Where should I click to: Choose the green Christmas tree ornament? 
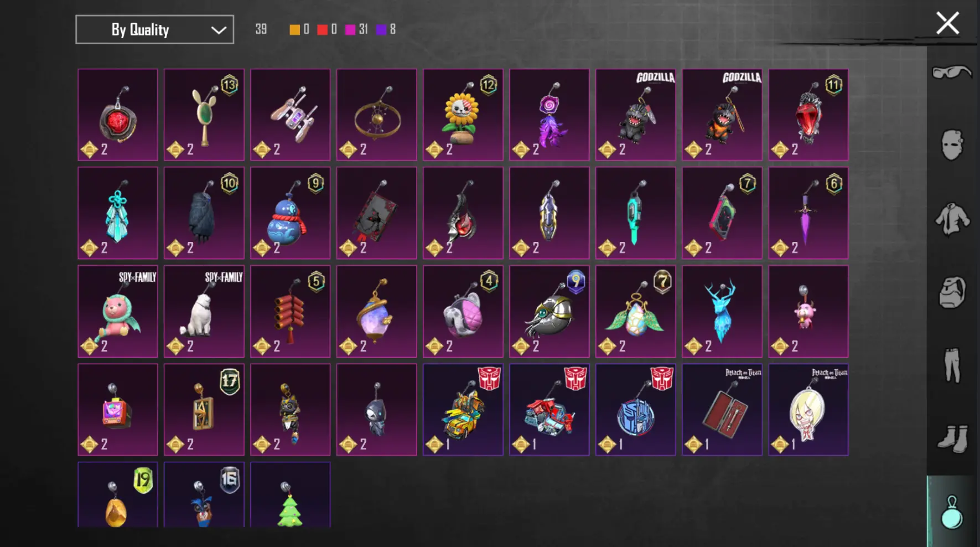click(290, 494)
